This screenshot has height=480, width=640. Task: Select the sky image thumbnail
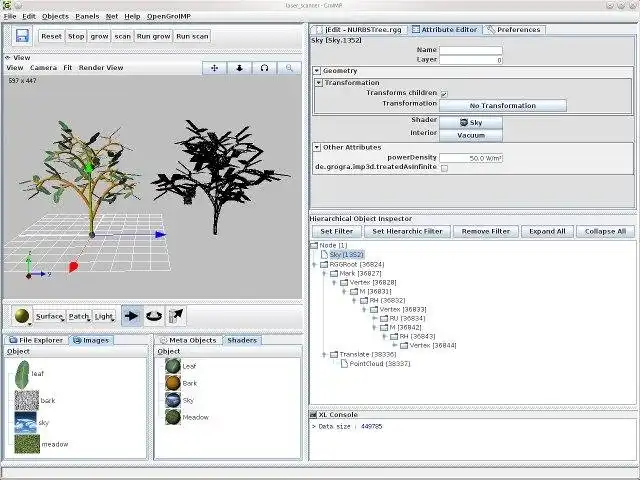(x=25, y=422)
